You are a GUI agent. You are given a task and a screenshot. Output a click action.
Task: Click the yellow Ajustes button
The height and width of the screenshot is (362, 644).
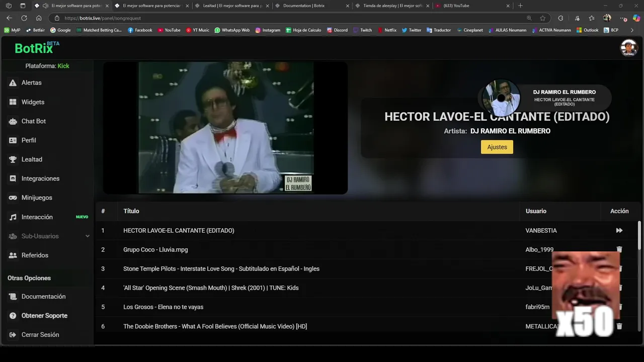click(497, 147)
